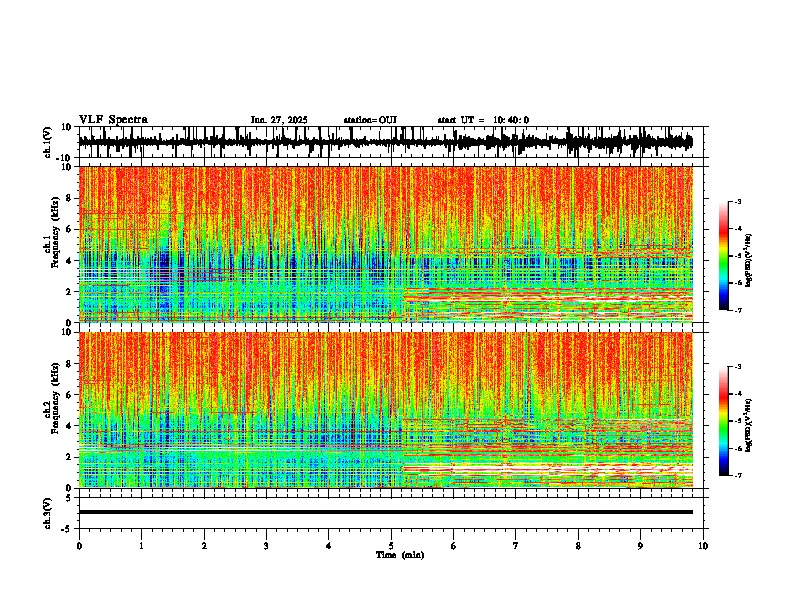
Task: Click the ch.2 color scale log(PSD) unit label
Action: tap(748, 425)
